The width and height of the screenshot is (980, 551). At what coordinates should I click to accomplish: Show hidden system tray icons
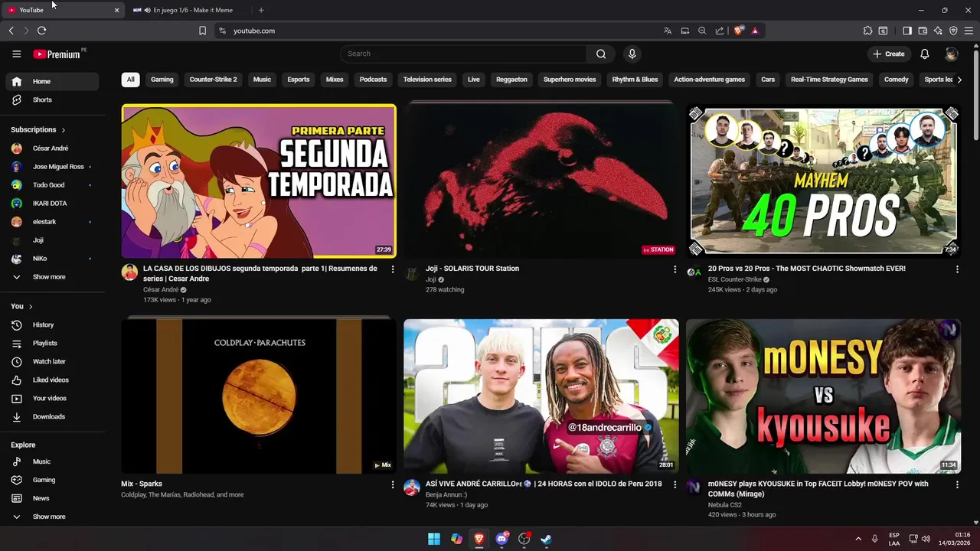857,539
